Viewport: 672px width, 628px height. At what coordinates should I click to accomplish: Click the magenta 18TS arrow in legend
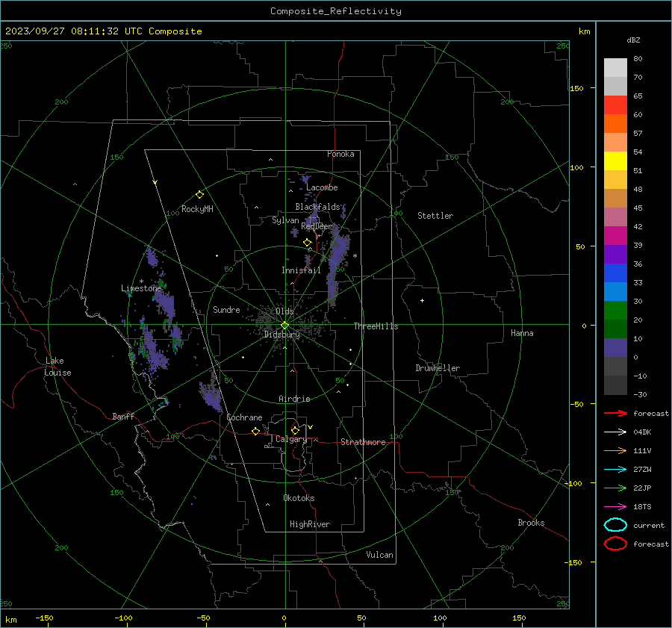point(615,507)
